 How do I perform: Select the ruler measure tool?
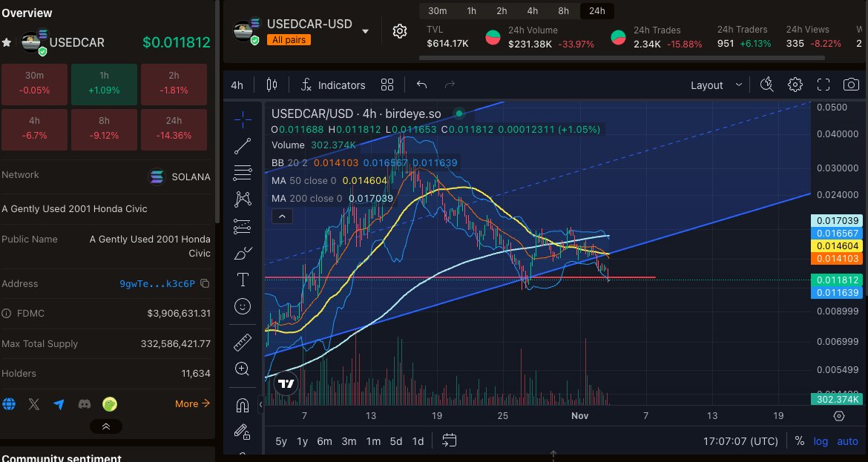coord(243,343)
